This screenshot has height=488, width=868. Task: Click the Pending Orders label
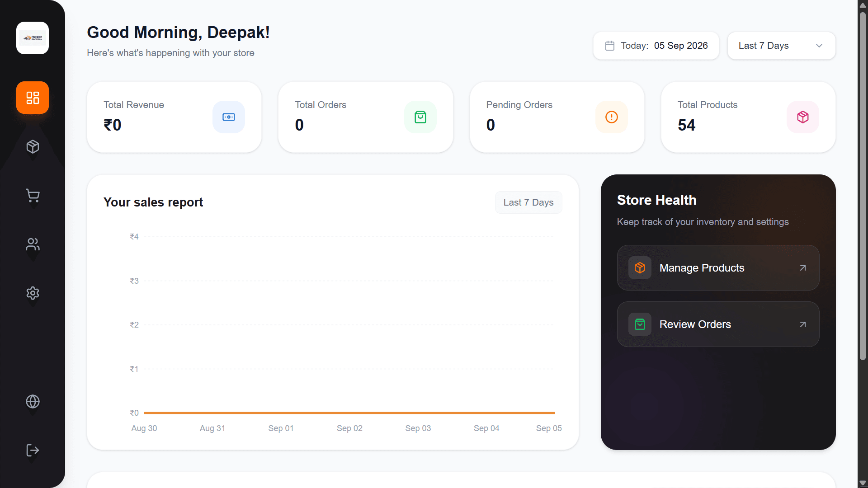coord(519,105)
